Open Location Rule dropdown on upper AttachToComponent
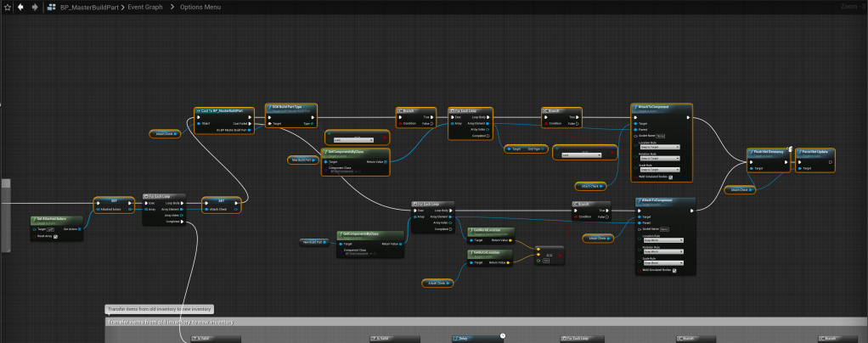The height and width of the screenshot is (343, 868). coord(659,147)
